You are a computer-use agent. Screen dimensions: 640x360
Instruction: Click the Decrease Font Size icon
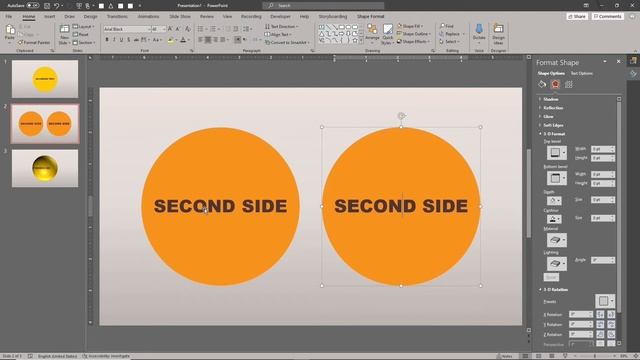pyautogui.click(x=178, y=29)
